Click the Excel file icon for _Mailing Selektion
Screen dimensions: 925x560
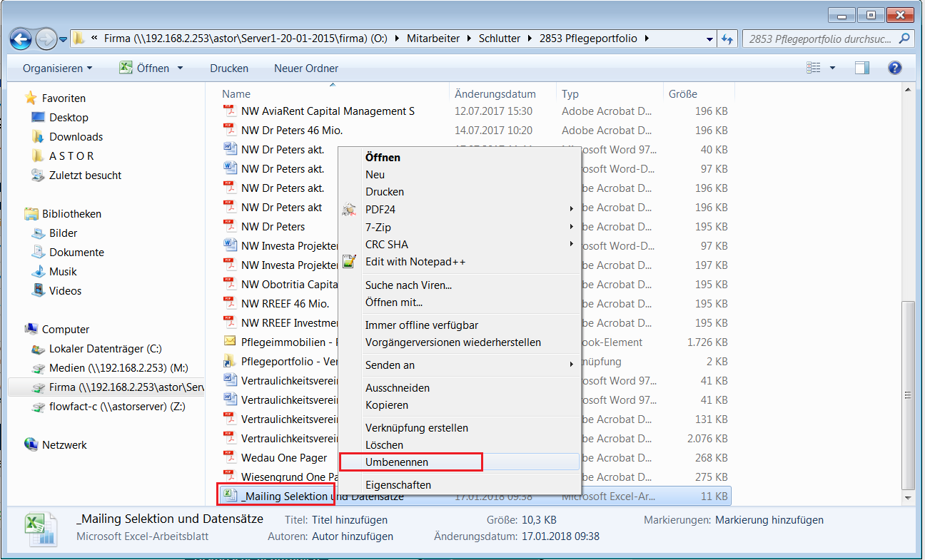[228, 495]
